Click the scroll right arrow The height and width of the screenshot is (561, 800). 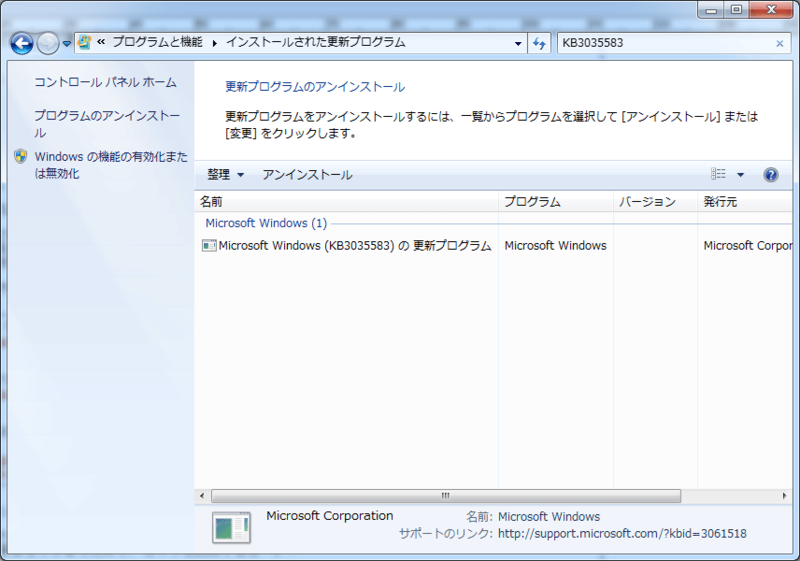[784, 496]
